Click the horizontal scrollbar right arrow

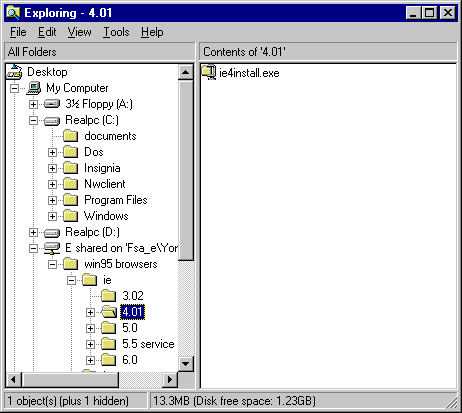click(x=170, y=379)
